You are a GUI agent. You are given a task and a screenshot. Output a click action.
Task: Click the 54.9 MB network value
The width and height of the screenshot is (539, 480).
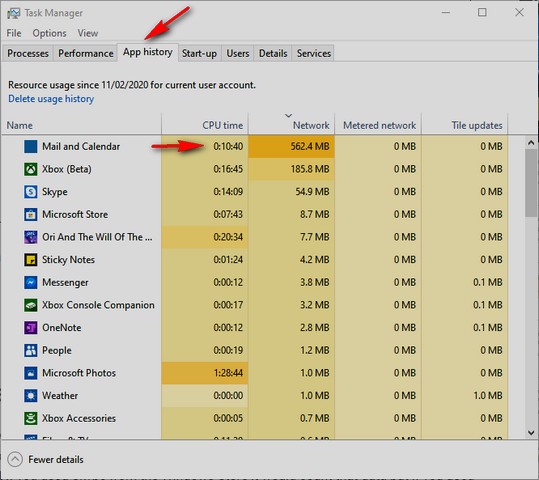pyautogui.click(x=312, y=192)
